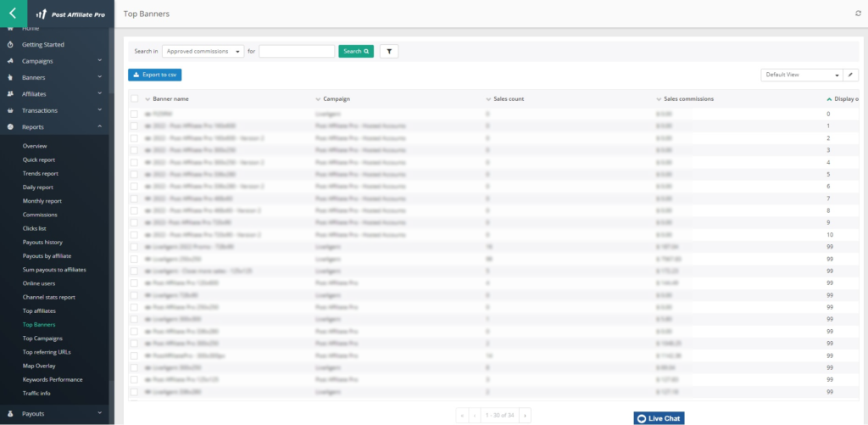This screenshot has height=425, width=868.
Task: Tick the select-all checkbox in the table header
Action: (x=135, y=98)
